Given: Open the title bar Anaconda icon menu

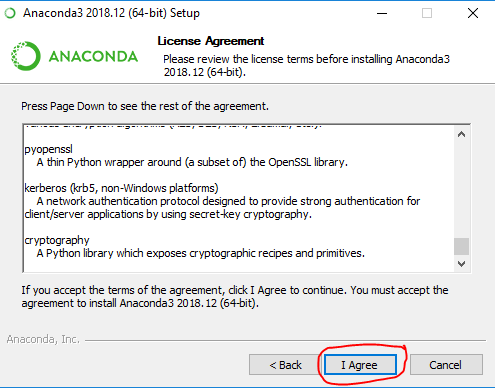Looking at the screenshot, I should point(10,13).
